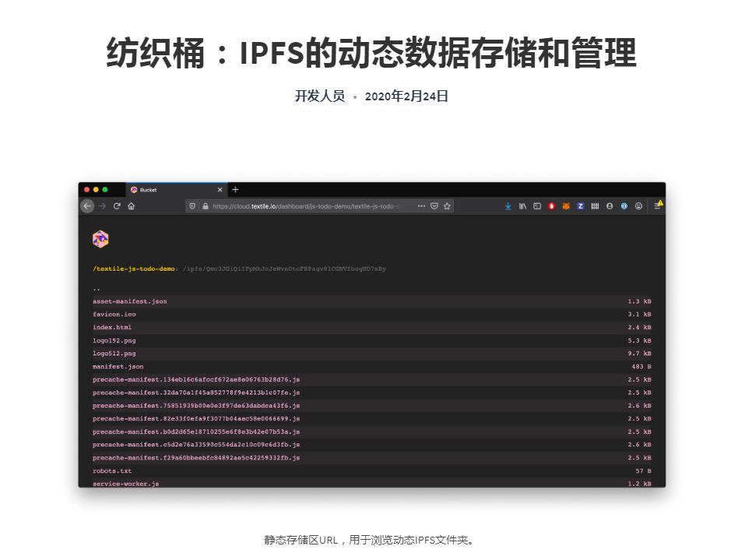The image size is (752, 560).
Task: Click the green macOS fullscreen dot
Action: point(105,190)
